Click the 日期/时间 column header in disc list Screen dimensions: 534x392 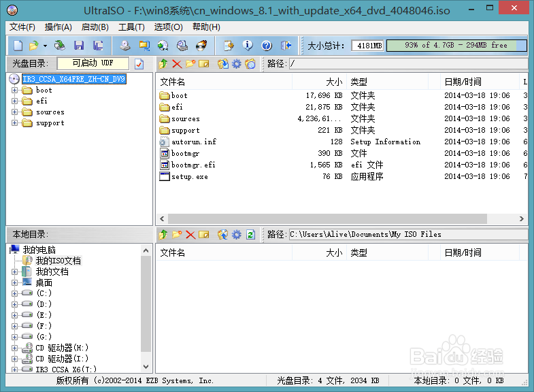click(x=479, y=82)
